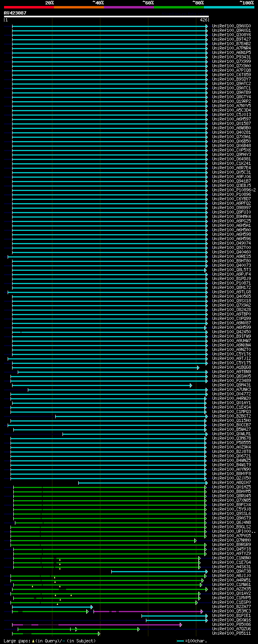Click the purple ~60% legend bar
Screen dimensions: 258x644
click(129, 7)
